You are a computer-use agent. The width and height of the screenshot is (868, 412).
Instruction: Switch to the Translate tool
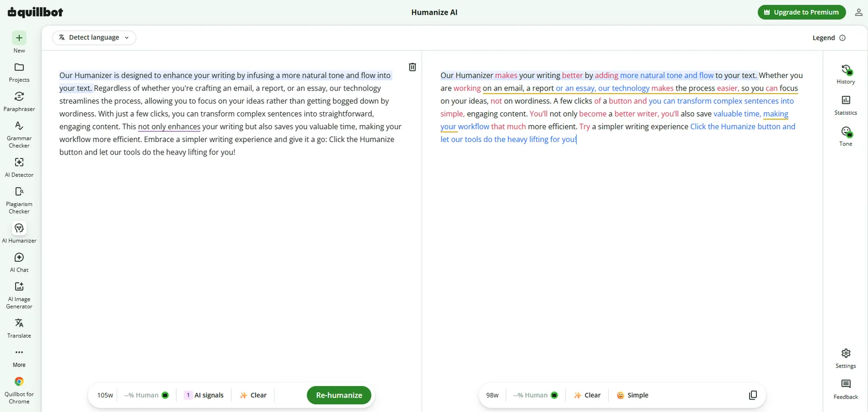click(19, 329)
